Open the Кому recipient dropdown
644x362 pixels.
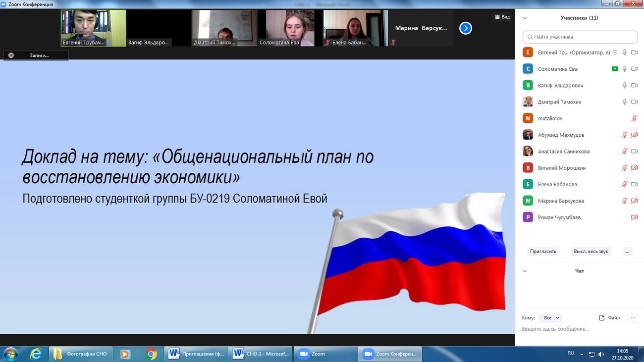point(551,318)
